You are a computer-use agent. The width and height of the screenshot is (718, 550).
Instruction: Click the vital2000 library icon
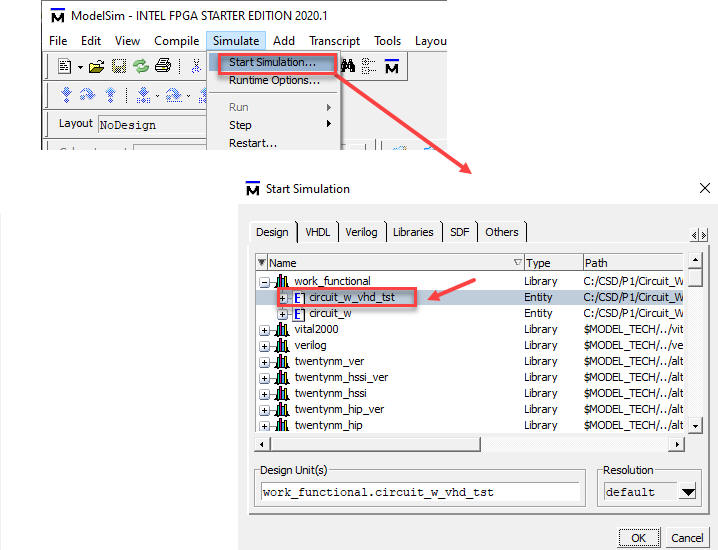(x=282, y=330)
